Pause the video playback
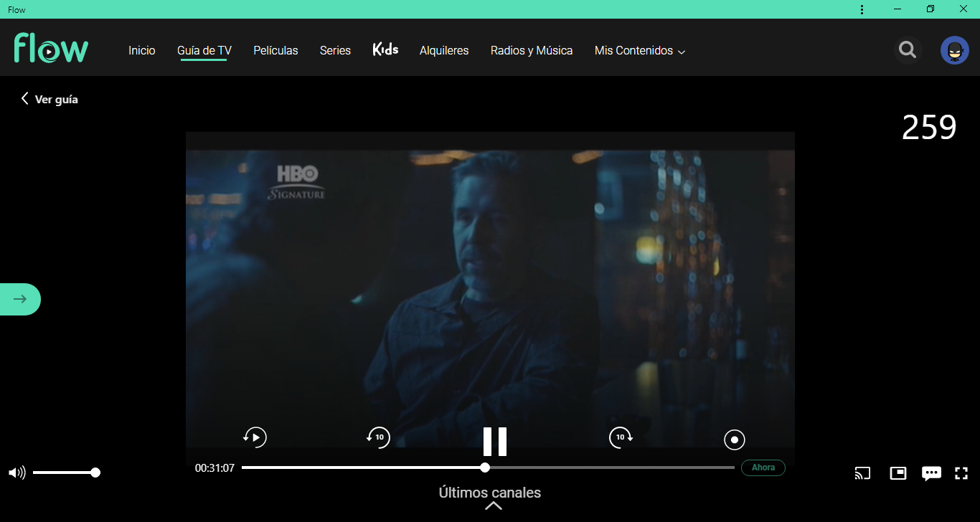 click(495, 441)
